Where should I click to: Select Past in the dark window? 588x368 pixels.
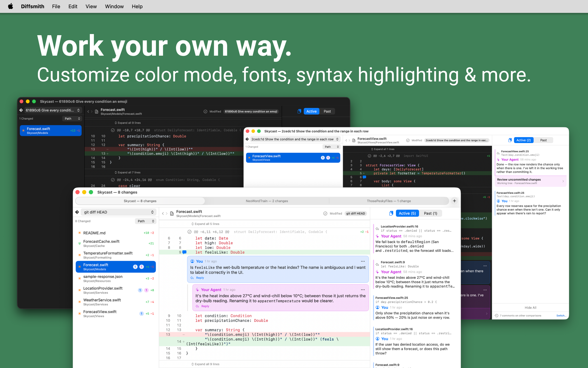pos(327,111)
